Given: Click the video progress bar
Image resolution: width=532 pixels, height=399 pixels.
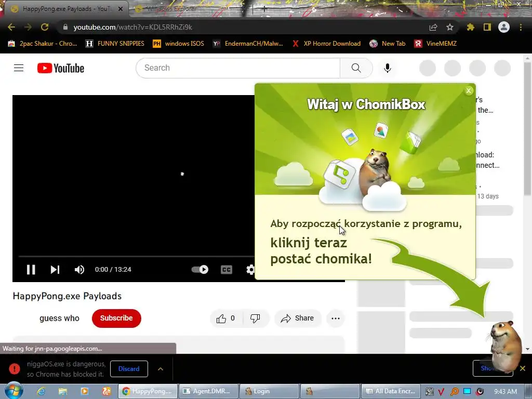Looking at the screenshot, I should 136,257.
